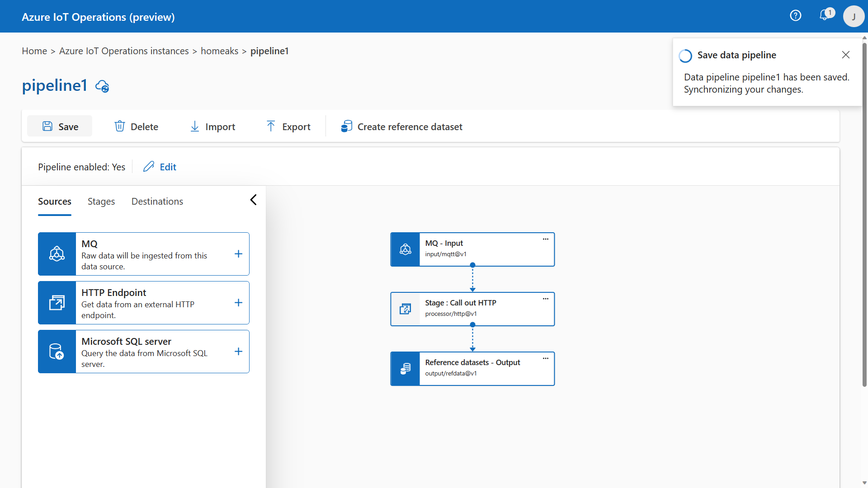Go to homeaks breadcrumb

pyautogui.click(x=219, y=51)
